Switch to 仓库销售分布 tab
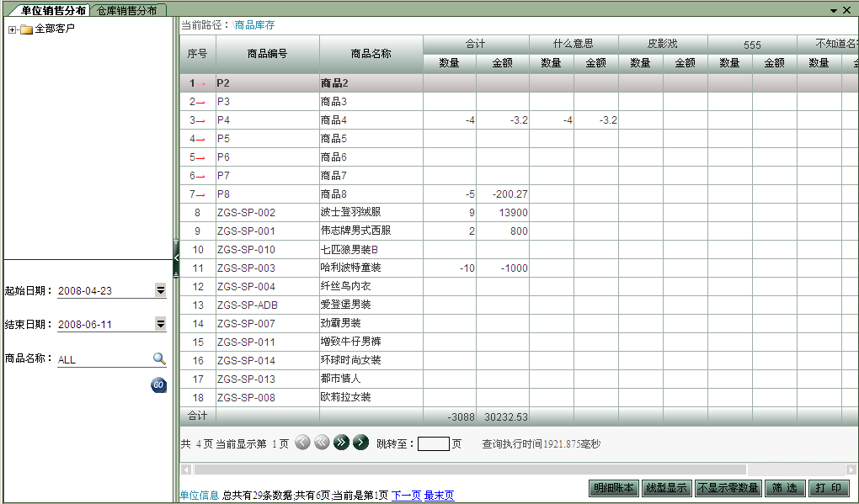The width and height of the screenshot is (859, 504). (126, 10)
